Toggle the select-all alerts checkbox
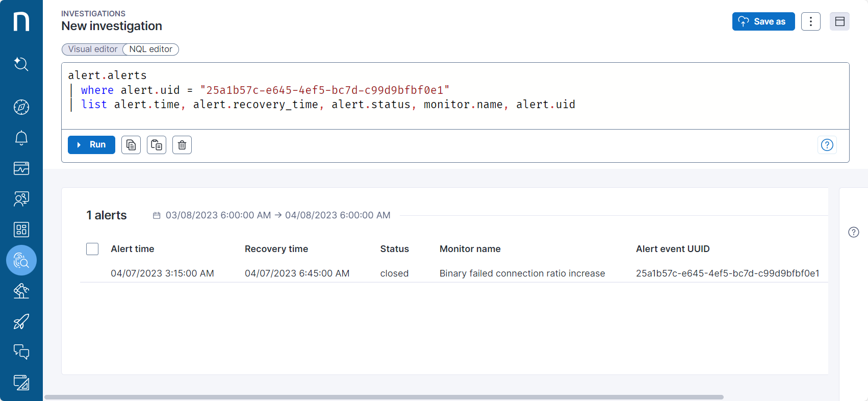Screen dimensions: 868x401 (x=92, y=249)
